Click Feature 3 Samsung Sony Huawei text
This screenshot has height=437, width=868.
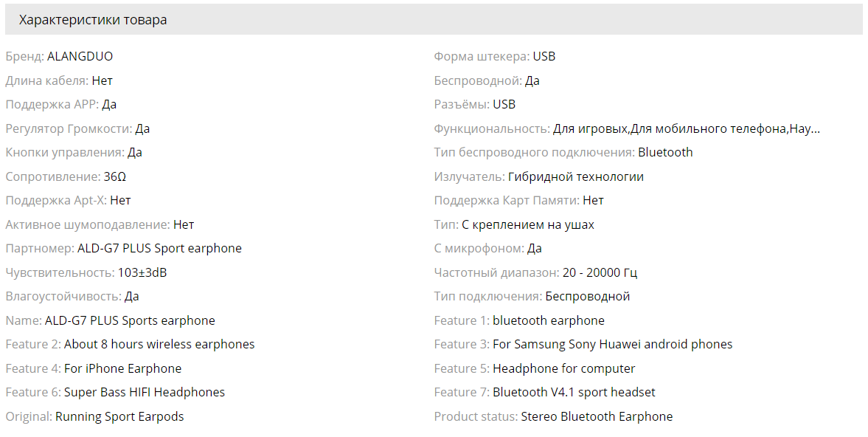pos(612,345)
